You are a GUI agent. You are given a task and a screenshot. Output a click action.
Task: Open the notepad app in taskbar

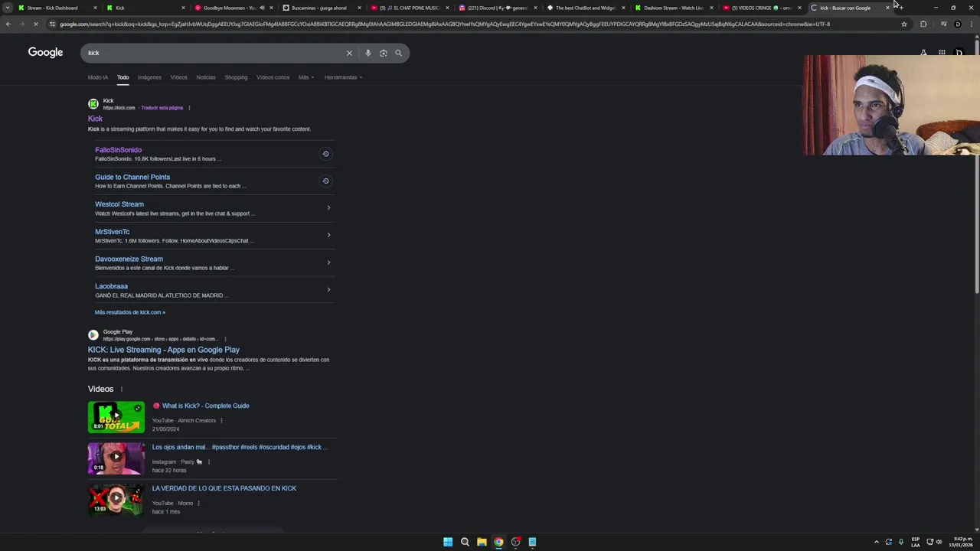[532, 542]
